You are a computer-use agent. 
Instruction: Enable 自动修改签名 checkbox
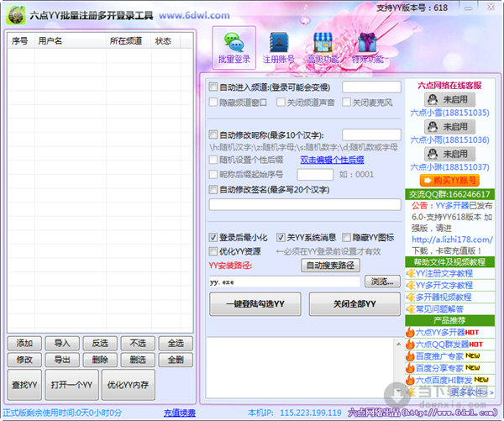pyautogui.click(x=213, y=189)
